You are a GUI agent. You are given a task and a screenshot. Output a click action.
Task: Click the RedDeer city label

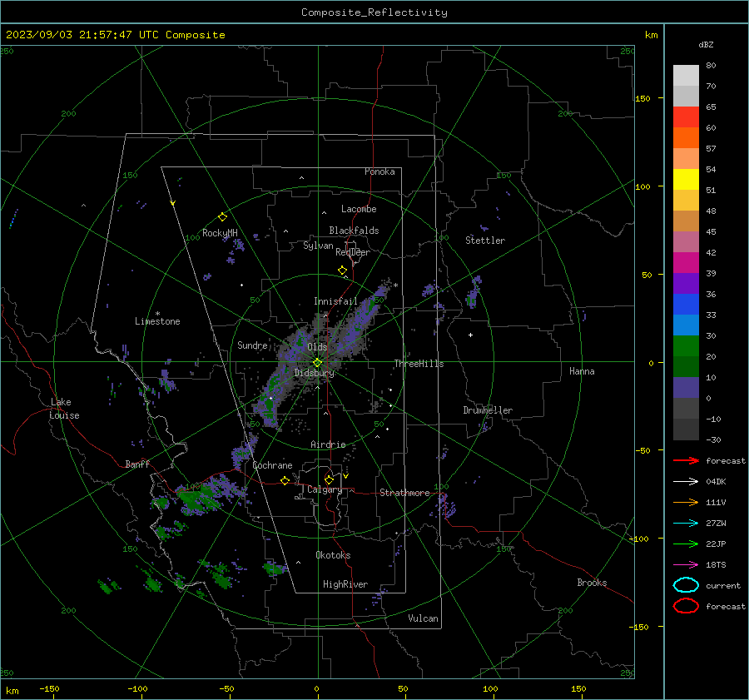[353, 252]
